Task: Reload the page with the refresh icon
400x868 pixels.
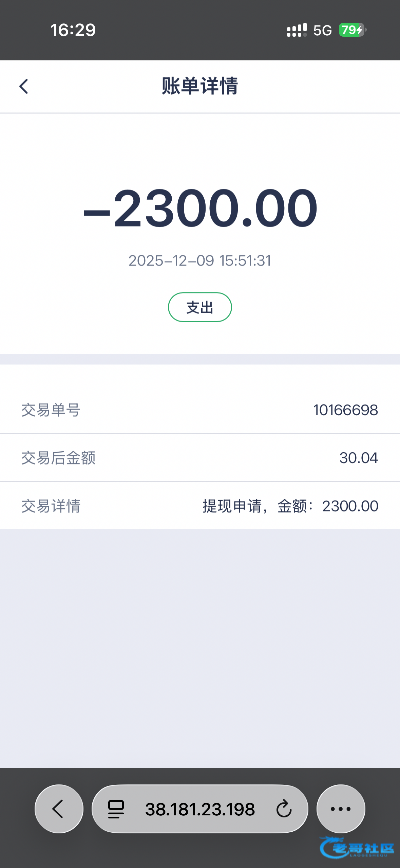Action: coord(284,809)
